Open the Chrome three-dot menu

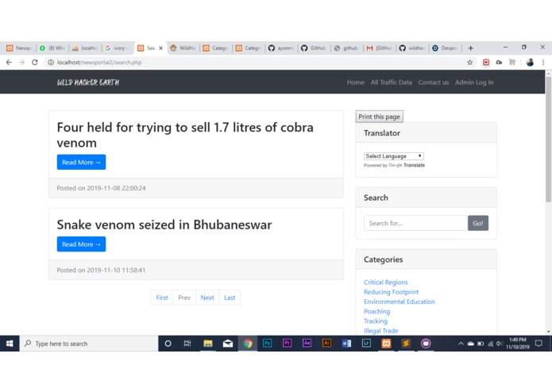click(x=543, y=62)
